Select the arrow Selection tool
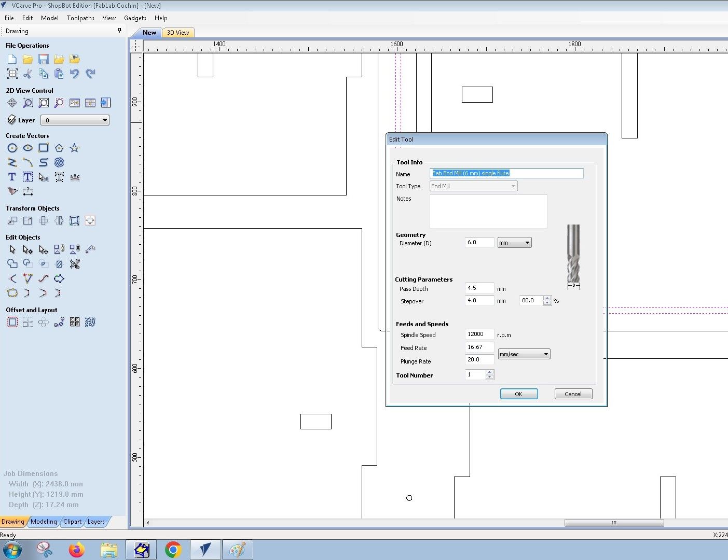The image size is (728, 560). (12, 249)
